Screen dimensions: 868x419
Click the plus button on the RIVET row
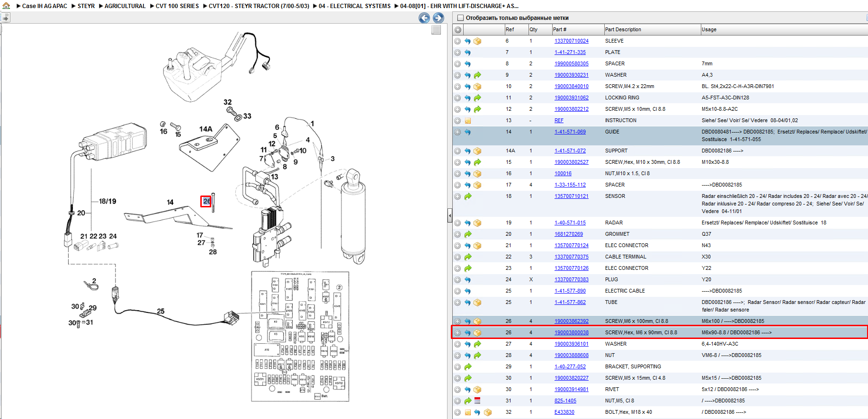(457, 390)
